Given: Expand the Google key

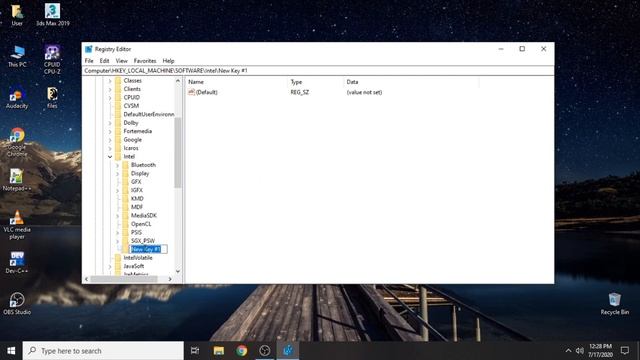Looking at the screenshot, I should (110, 140).
